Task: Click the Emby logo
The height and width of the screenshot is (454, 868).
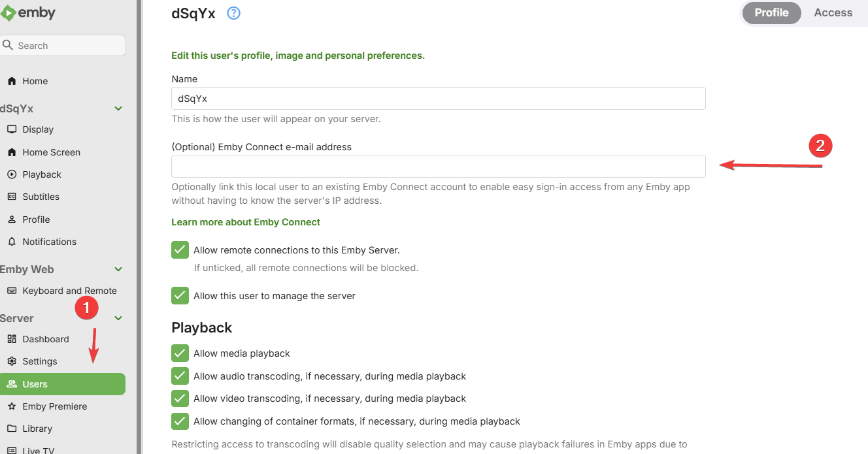Action: coord(28,12)
